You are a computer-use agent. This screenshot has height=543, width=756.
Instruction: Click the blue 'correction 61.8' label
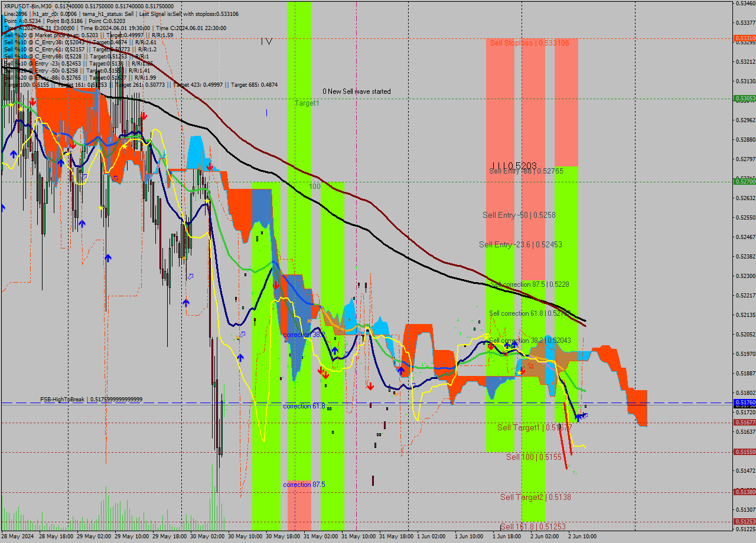[x=304, y=406]
